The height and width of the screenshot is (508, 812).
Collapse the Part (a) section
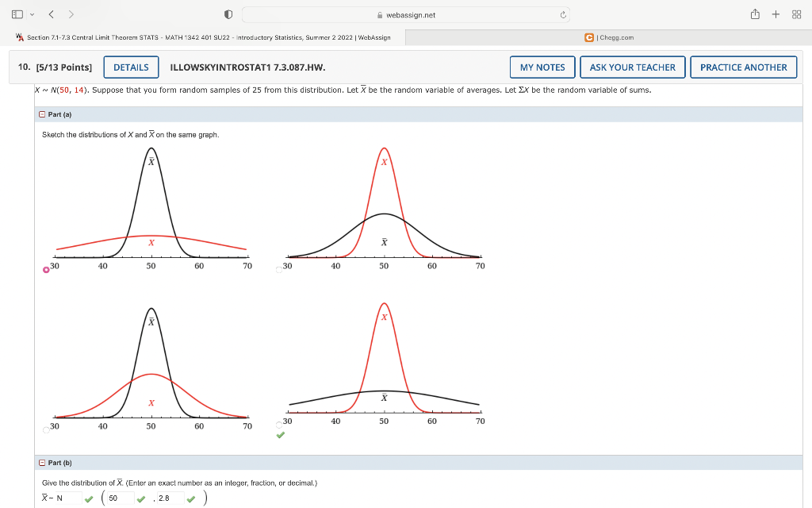pyautogui.click(x=41, y=114)
